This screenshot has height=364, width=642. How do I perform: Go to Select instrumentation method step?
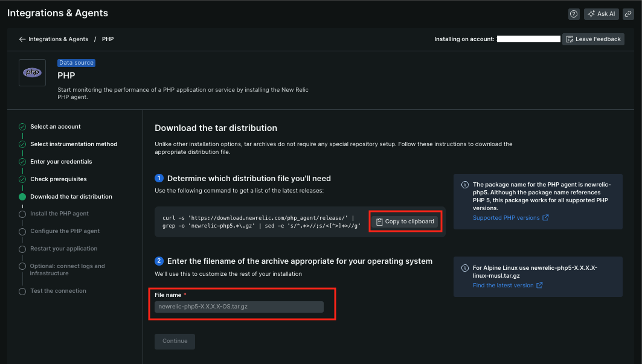coord(74,144)
